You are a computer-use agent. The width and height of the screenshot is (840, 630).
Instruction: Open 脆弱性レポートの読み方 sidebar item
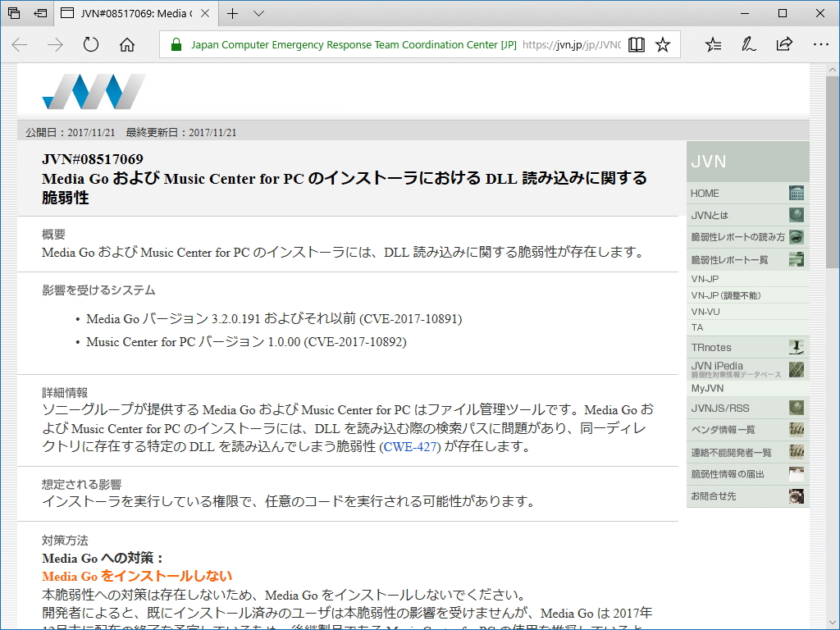coord(747,237)
